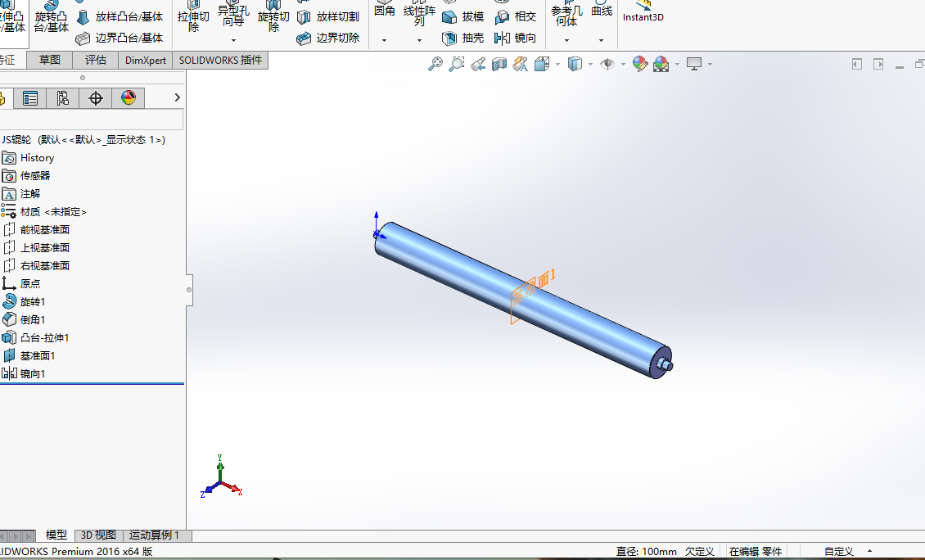Click the 自定义 units status button

(x=839, y=552)
